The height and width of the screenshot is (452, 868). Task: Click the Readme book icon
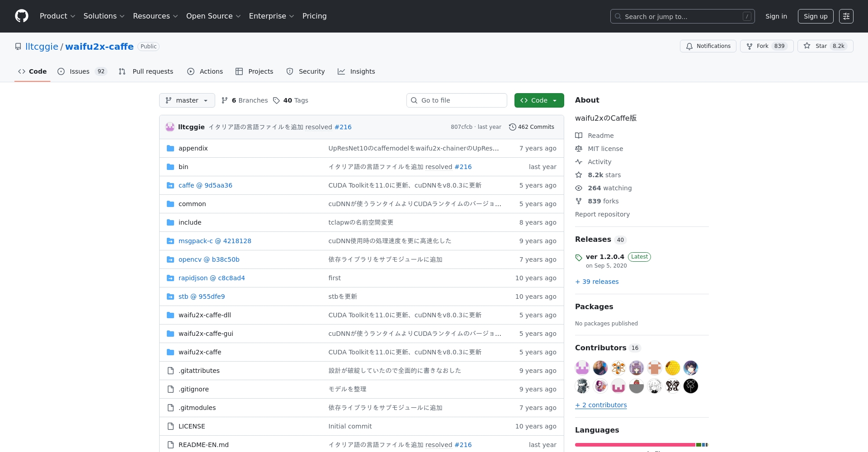(579, 136)
